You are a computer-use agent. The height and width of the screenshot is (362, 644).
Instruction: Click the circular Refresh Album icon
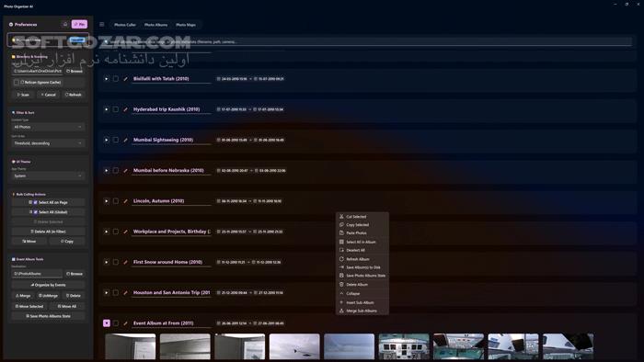click(x=341, y=259)
